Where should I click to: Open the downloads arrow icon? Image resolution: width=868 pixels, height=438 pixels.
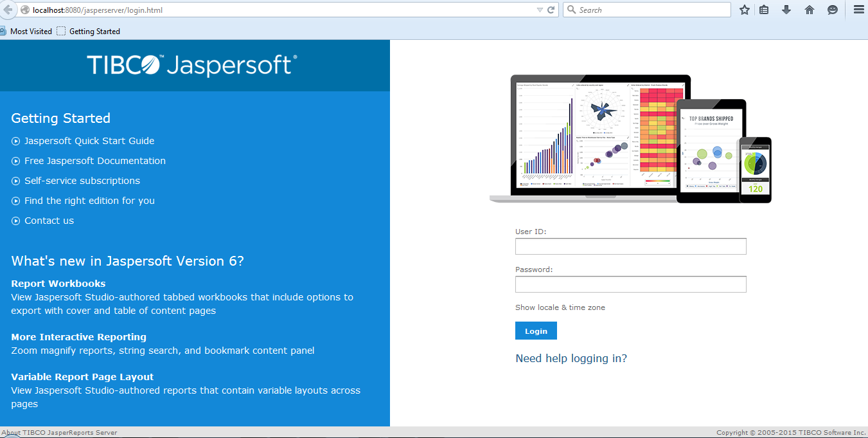coord(786,10)
